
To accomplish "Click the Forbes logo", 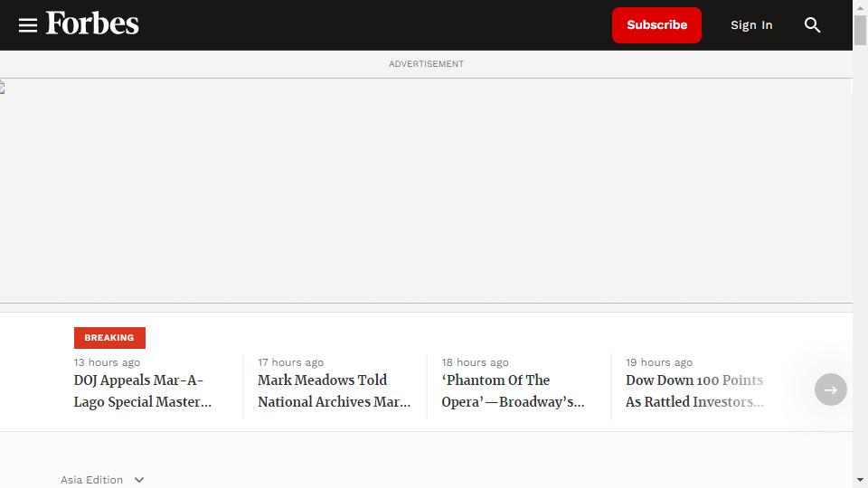I will tap(92, 23).
